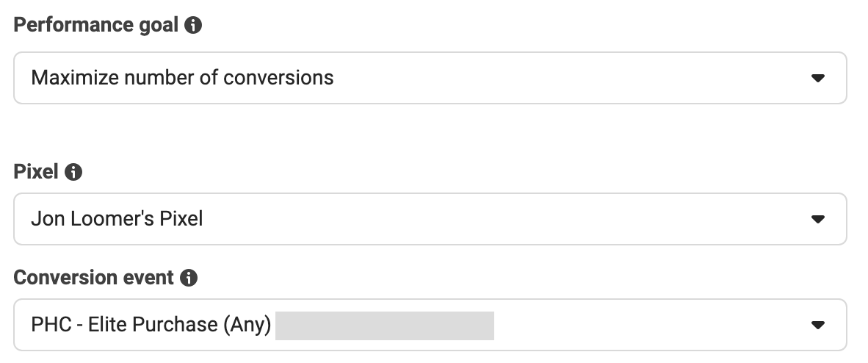The height and width of the screenshot is (363, 868).
Task: Show info tooltip next to Pixel label
Action: click(73, 172)
